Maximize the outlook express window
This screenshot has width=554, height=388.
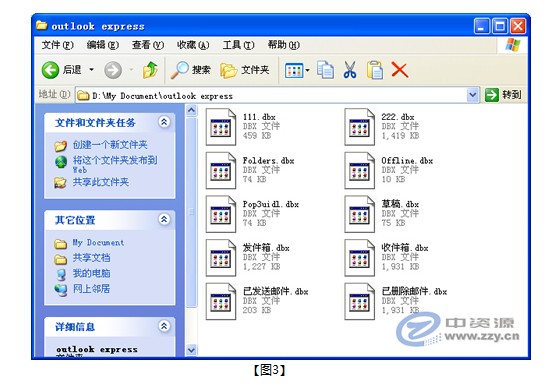pos(500,26)
